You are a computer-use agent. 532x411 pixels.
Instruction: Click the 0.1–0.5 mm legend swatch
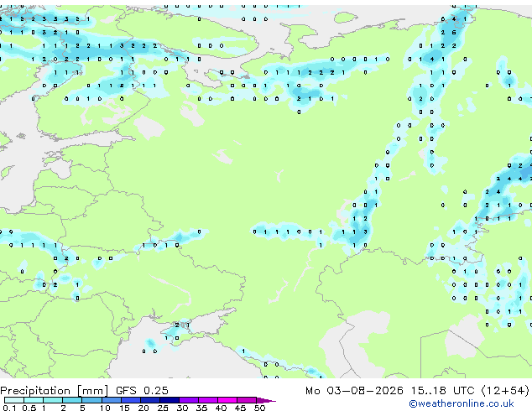coord(14,400)
